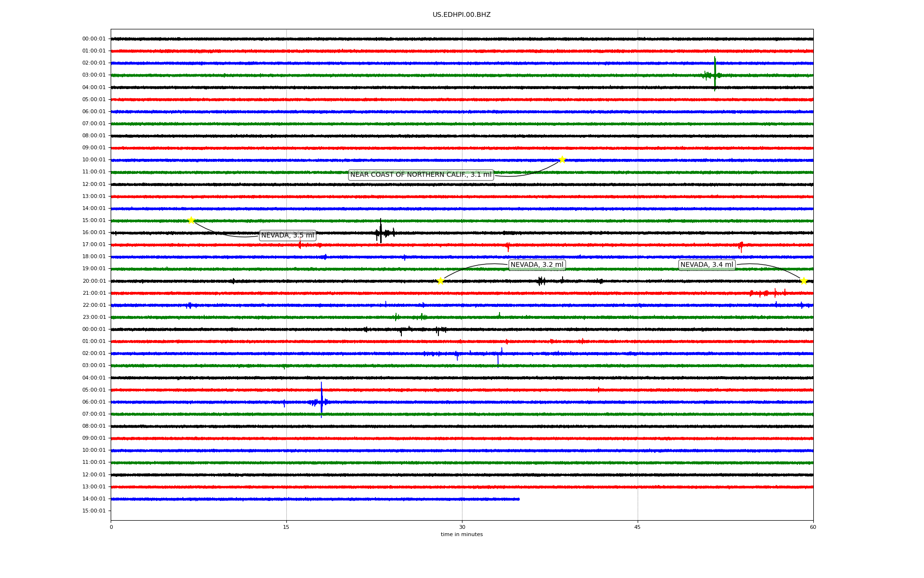Select the NEVADA, 3.4 ml annotation label
The width and height of the screenshot is (924, 578).
click(706, 265)
